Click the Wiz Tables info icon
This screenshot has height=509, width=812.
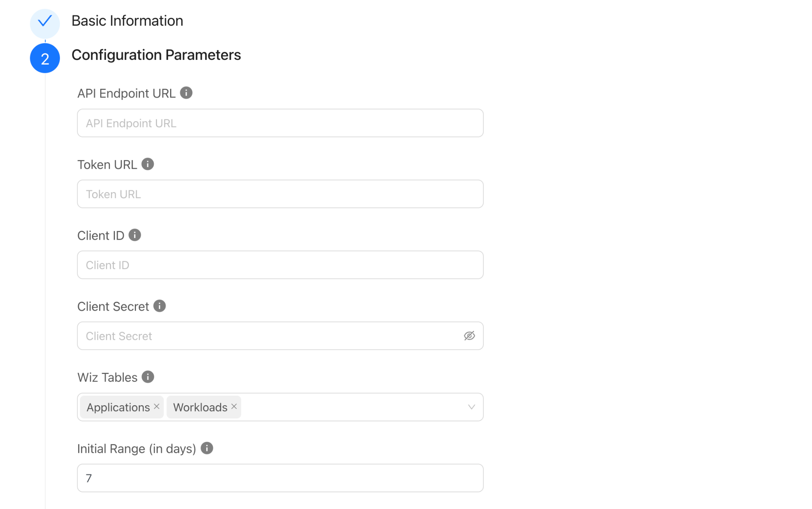(148, 377)
